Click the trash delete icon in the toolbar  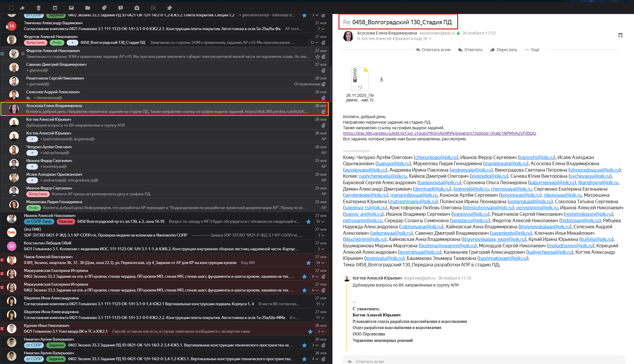39,8
